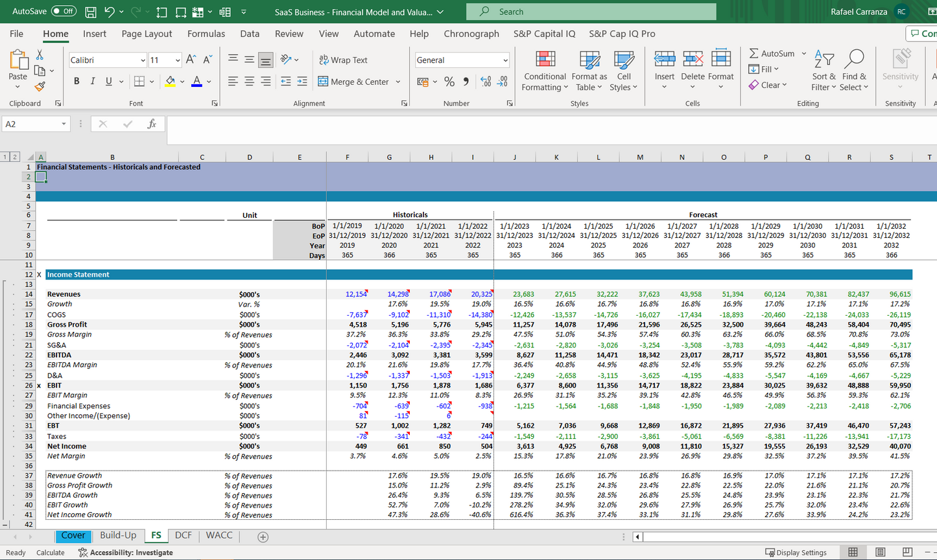Open the AutoSum dropdown arrow
The width and height of the screenshot is (937, 560).
pos(804,53)
